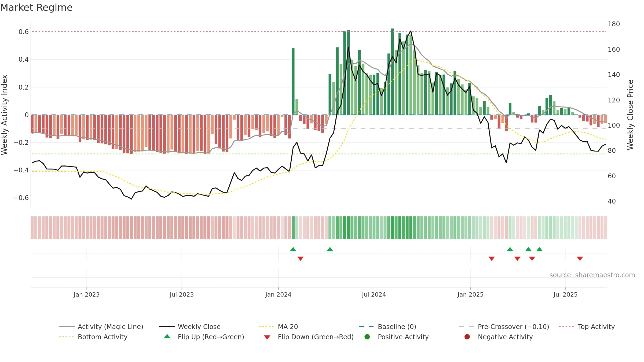Screen dimensions: 644x362
Task: Click the Weekly Close legend entry
Action: point(190,327)
